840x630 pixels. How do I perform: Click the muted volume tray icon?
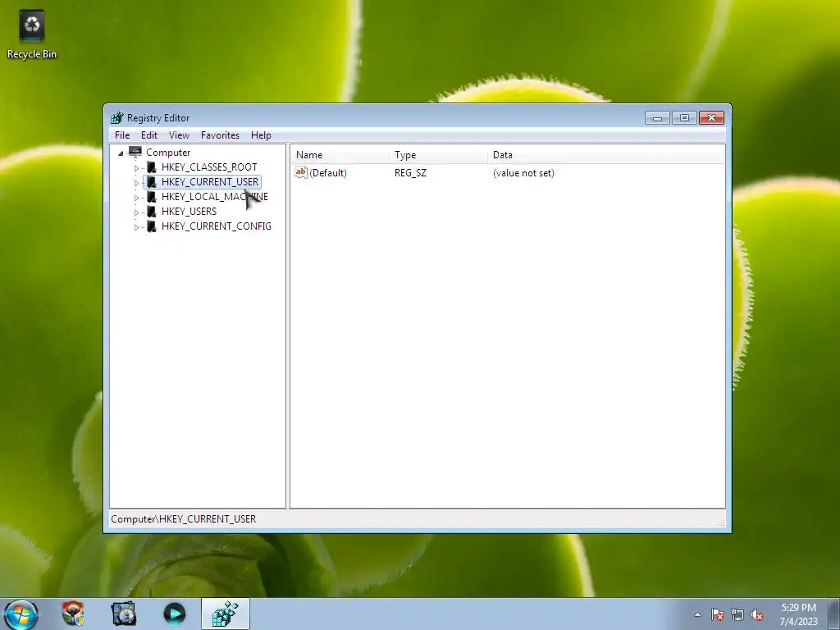757,614
